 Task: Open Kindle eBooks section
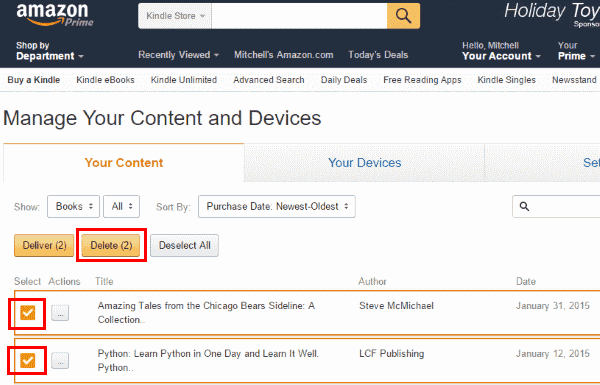[105, 80]
